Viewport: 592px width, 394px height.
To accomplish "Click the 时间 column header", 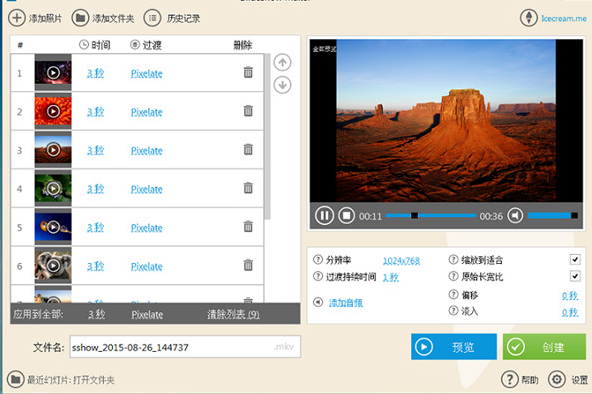I will coord(95,45).
